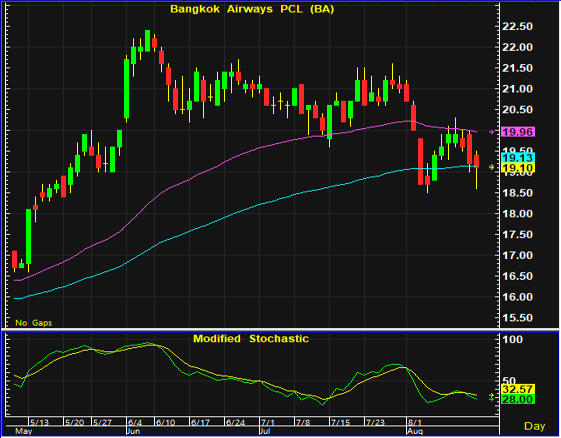This screenshot has height=438, width=561.
Task: Select the yellow 19.10 last price label
Action: coord(518,167)
